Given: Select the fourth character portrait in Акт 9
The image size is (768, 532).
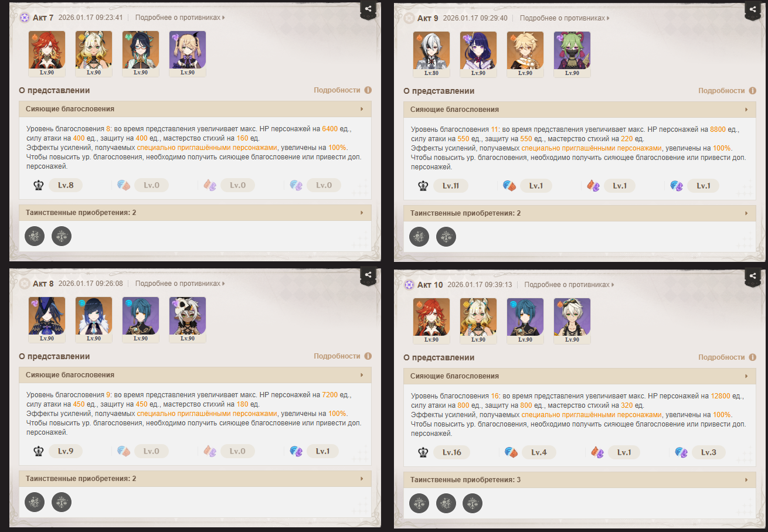Looking at the screenshot, I should [572, 54].
